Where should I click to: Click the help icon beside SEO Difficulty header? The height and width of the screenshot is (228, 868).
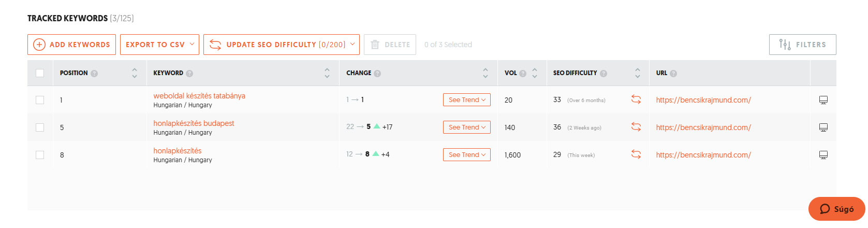pyautogui.click(x=604, y=74)
